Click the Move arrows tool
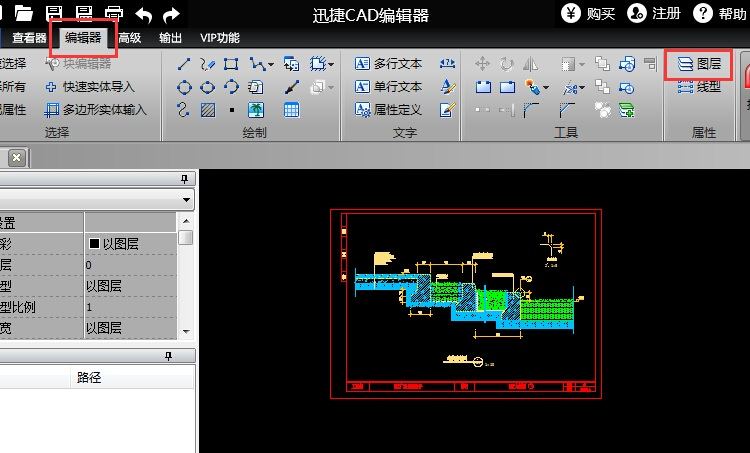 (x=482, y=64)
